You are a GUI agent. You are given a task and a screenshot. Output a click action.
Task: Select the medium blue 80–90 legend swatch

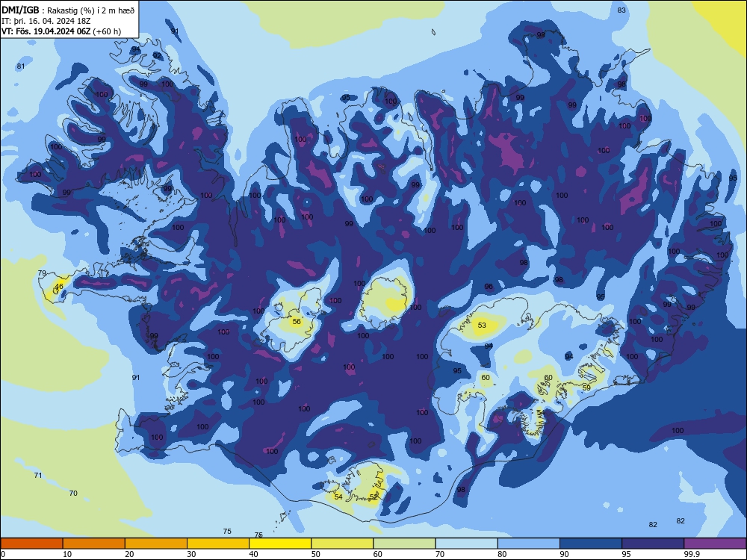529,544
